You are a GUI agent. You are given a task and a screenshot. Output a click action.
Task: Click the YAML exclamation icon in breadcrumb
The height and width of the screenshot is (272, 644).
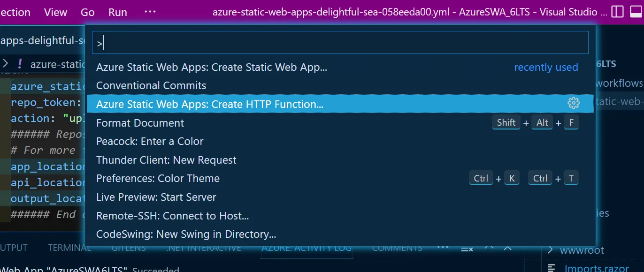[x=20, y=64]
